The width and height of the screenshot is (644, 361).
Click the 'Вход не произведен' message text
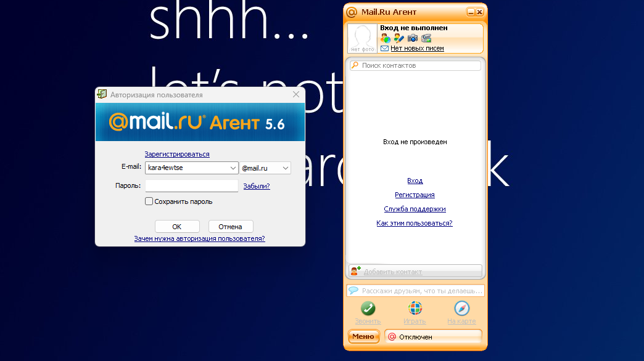[415, 142]
